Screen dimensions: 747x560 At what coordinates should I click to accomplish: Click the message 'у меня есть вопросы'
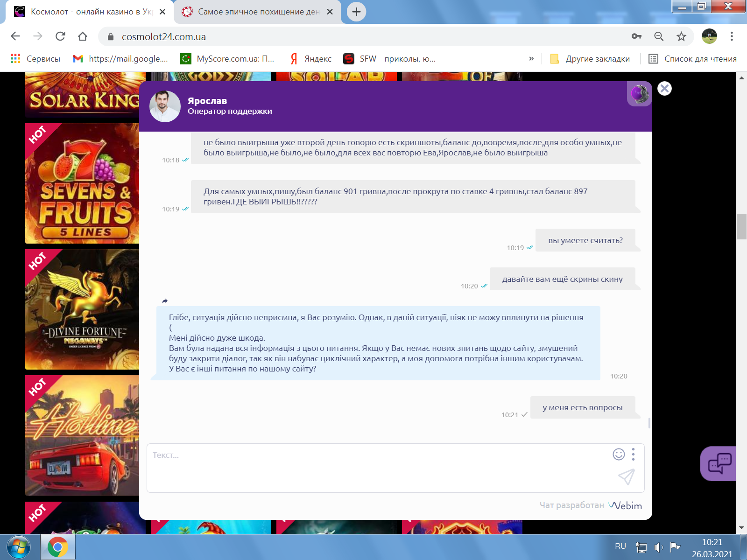pyautogui.click(x=583, y=407)
